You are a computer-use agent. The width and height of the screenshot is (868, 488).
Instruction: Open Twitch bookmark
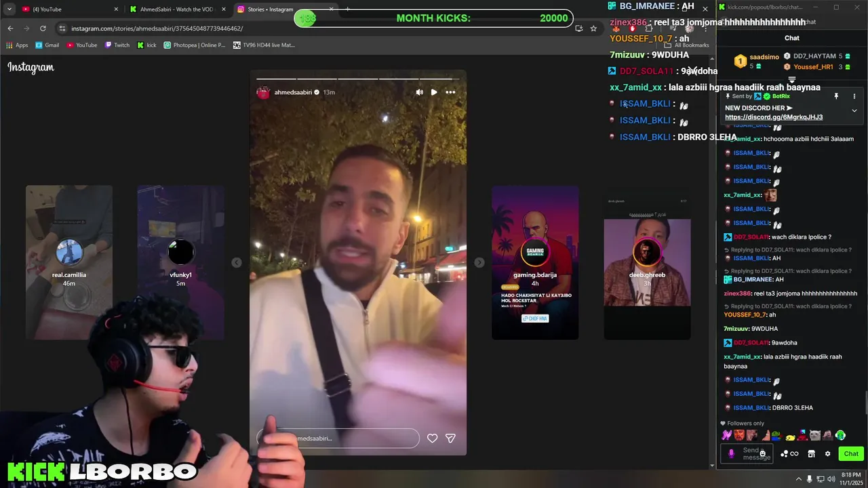click(x=117, y=45)
